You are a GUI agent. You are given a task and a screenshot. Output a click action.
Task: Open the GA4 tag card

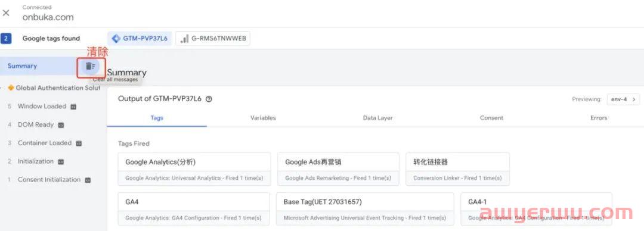[x=193, y=209]
